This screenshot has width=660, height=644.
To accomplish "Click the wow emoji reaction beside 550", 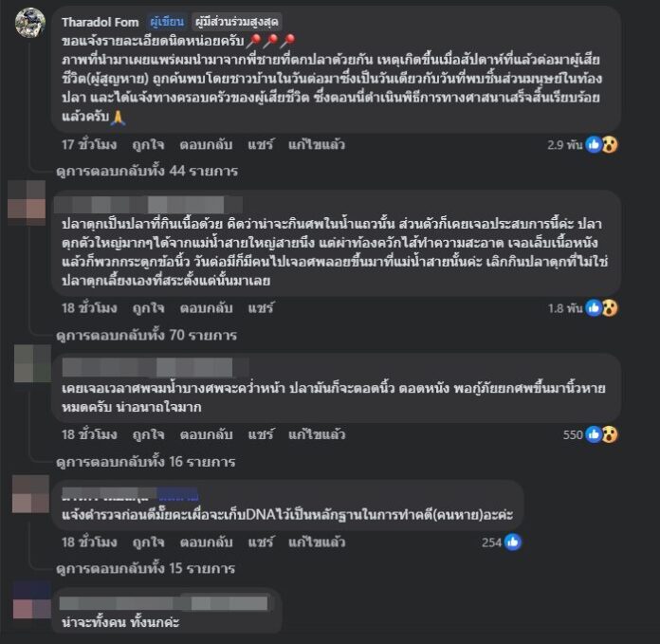I will pyautogui.click(x=610, y=434).
